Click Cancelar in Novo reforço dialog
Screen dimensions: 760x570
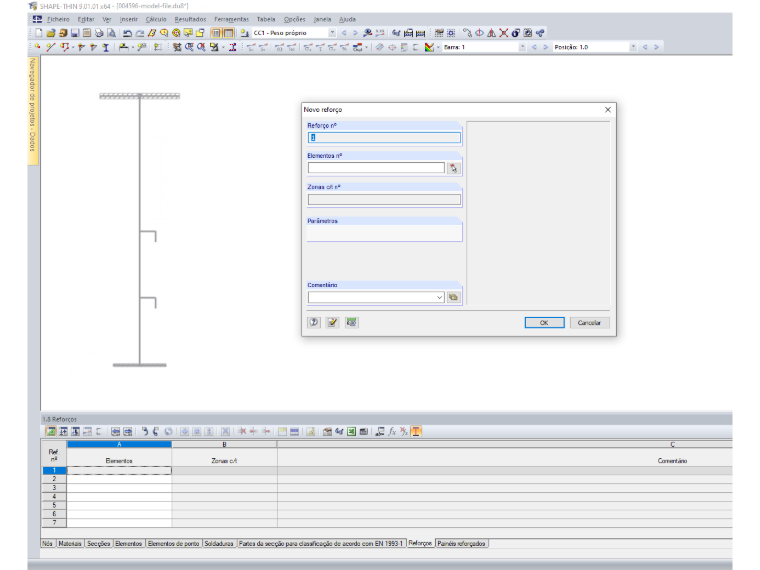click(x=589, y=322)
